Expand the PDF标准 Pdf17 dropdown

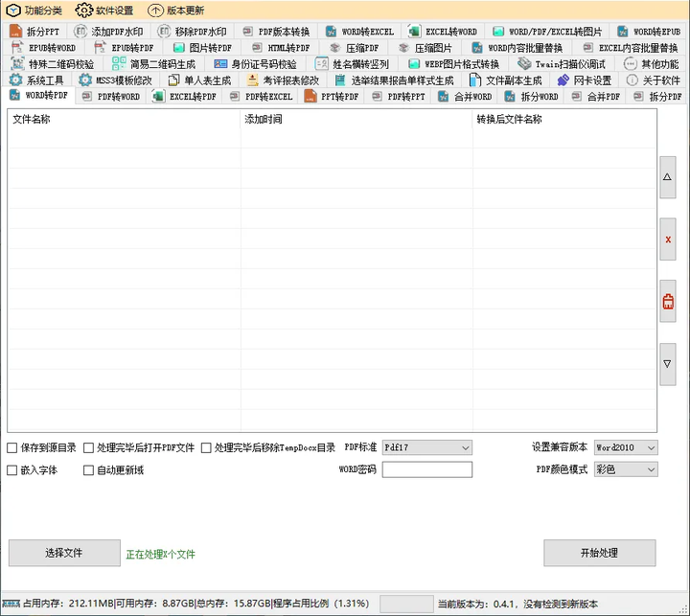427,447
